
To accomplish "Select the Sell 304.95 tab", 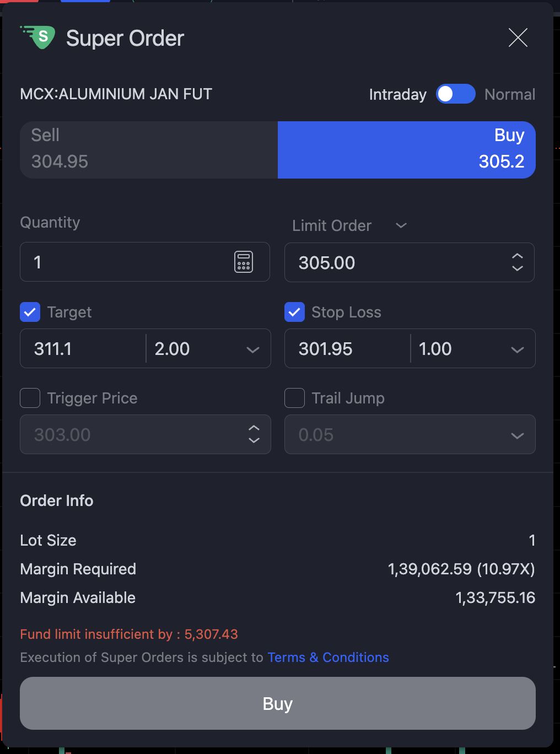I will (149, 150).
